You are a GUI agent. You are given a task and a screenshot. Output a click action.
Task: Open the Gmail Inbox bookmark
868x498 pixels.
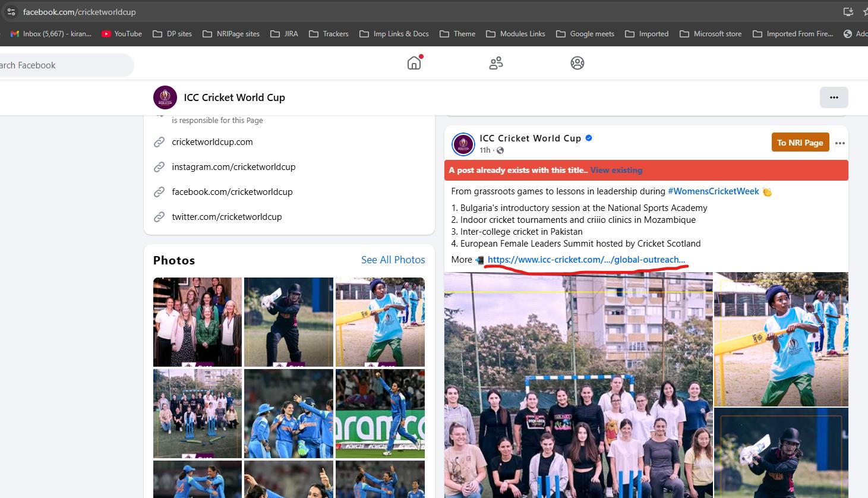[51, 34]
